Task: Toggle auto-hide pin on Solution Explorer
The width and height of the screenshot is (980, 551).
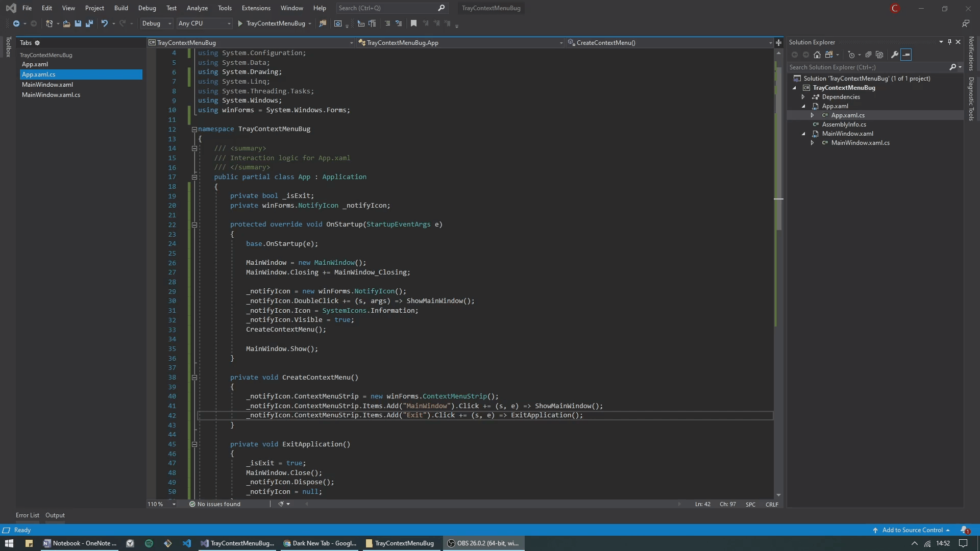Action: pos(949,42)
